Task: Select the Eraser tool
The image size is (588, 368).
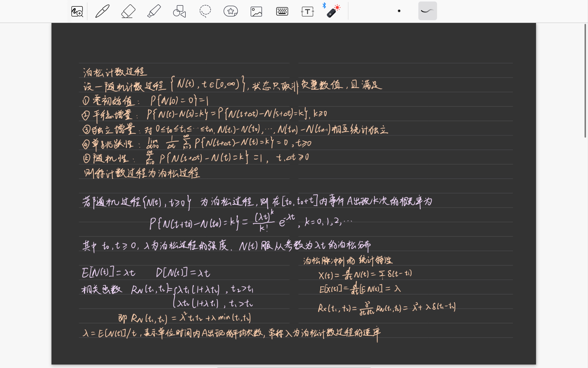Action: [x=128, y=11]
